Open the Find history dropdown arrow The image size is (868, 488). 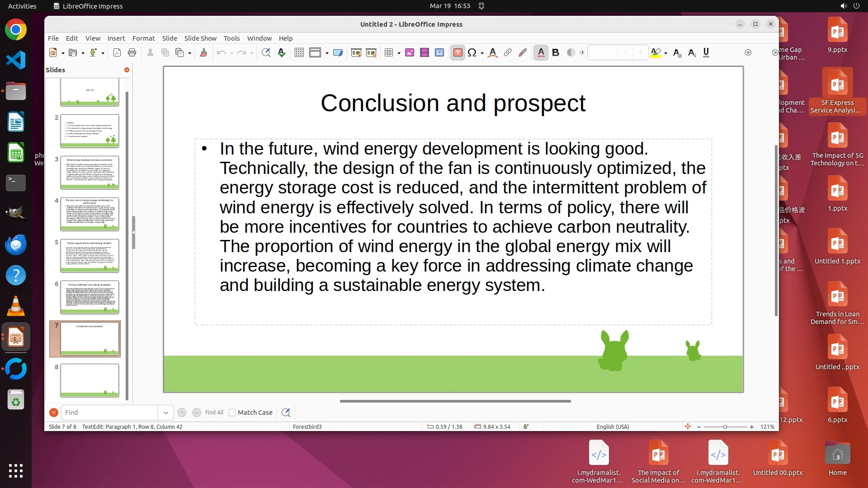[x=165, y=413]
